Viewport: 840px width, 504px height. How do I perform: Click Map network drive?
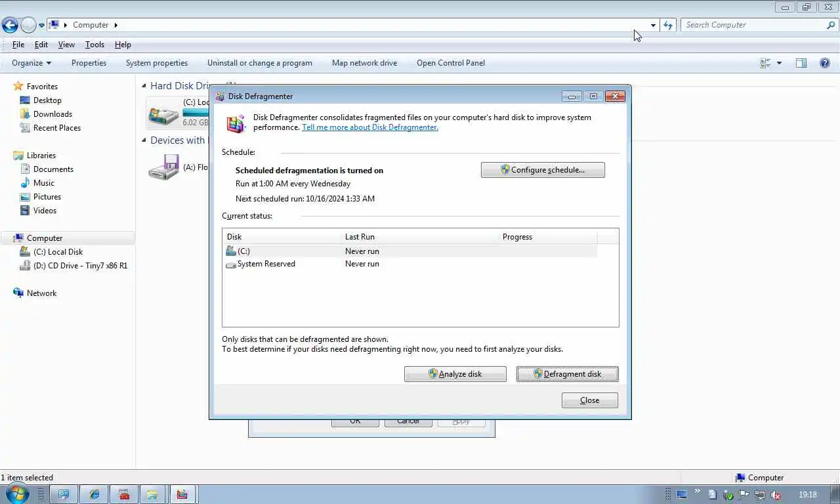tap(364, 63)
